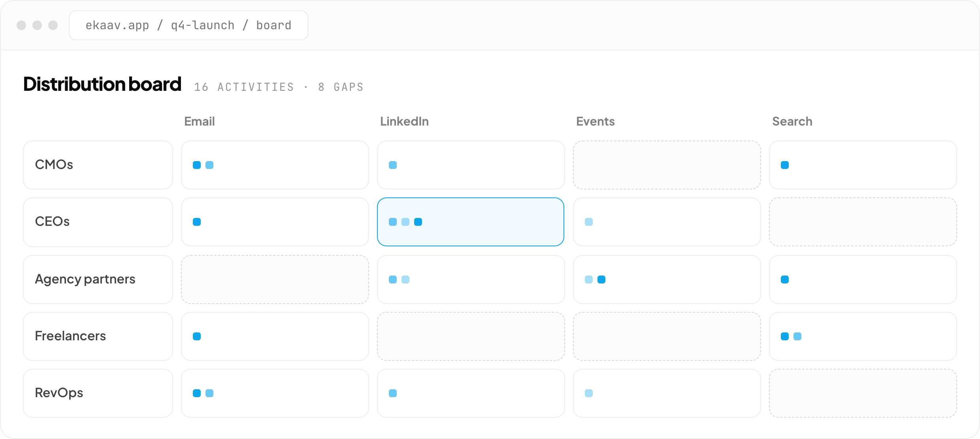Select the empty Agency partners Email gap
The image size is (980, 439).
coord(275,280)
